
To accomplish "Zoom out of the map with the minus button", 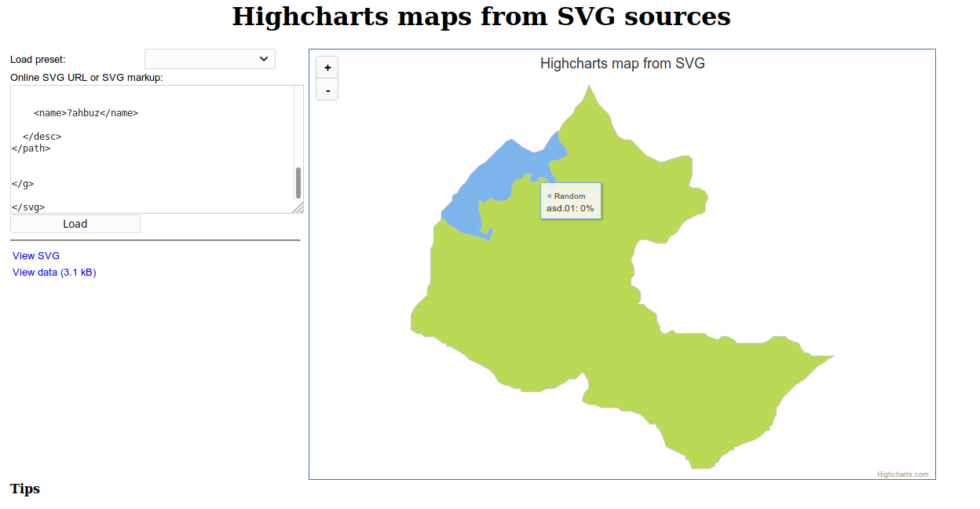I will (x=327, y=90).
